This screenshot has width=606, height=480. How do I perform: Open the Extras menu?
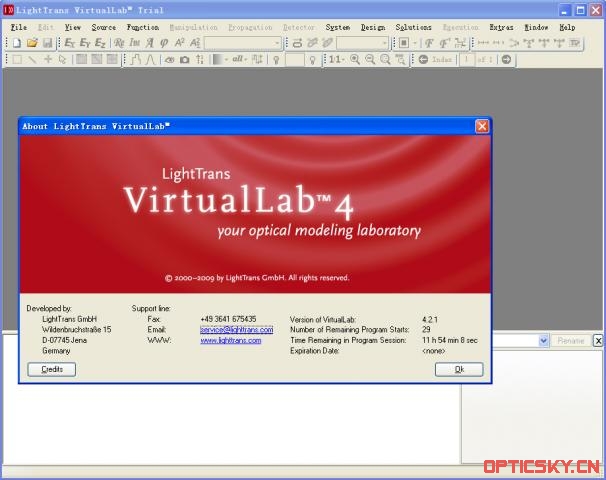[x=501, y=27]
